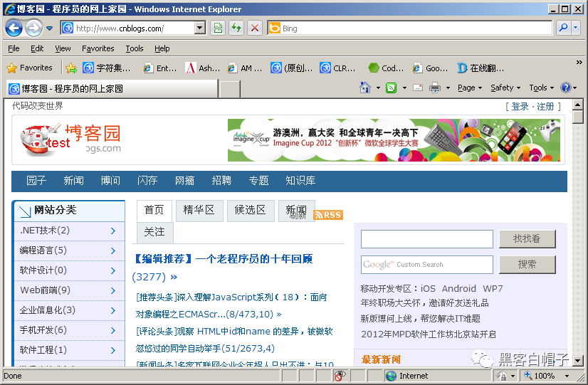Open the 园子 navigation item

36,181
